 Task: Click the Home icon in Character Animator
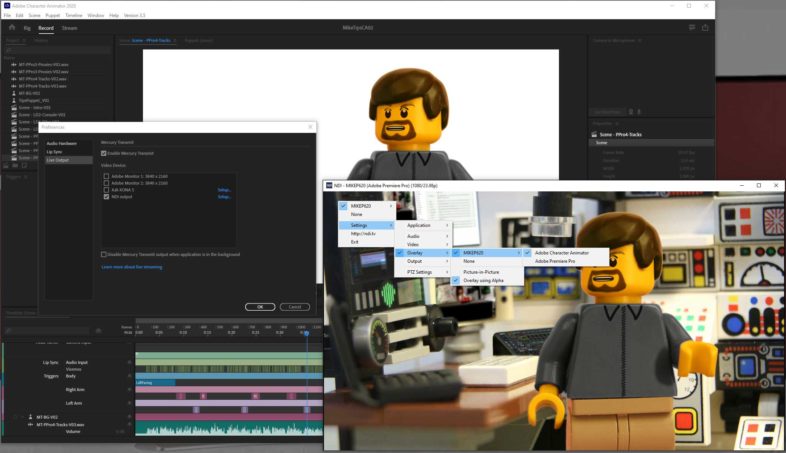coord(12,28)
